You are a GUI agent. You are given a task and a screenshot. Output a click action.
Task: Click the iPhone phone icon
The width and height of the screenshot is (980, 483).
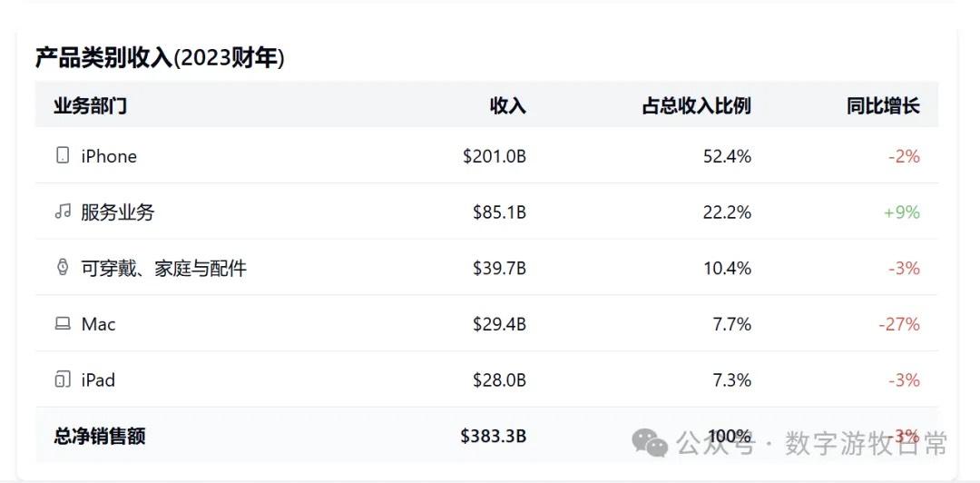pyautogui.click(x=63, y=155)
